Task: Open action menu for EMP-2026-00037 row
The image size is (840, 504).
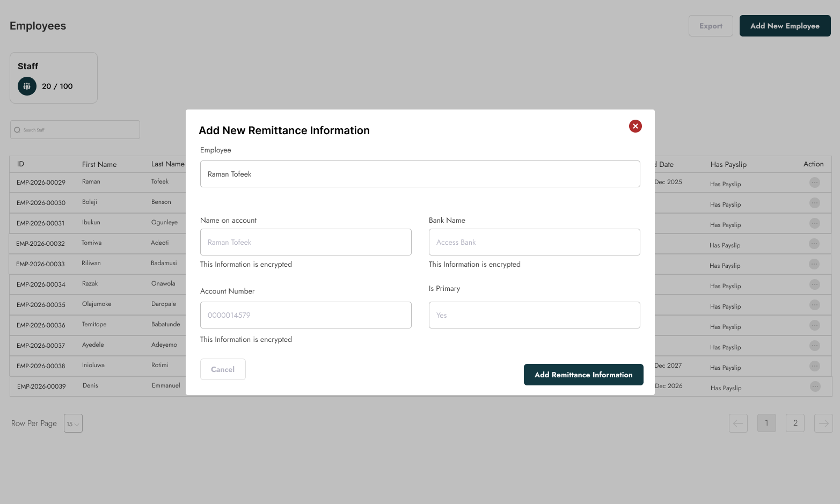Action: [815, 346]
